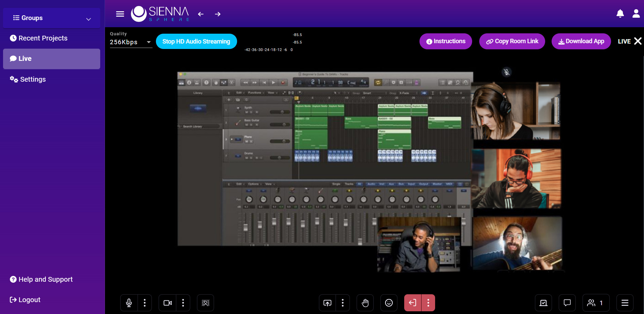Expand the Quality 256Kbps dropdown
This screenshot has width=644, height=314.
131,42
